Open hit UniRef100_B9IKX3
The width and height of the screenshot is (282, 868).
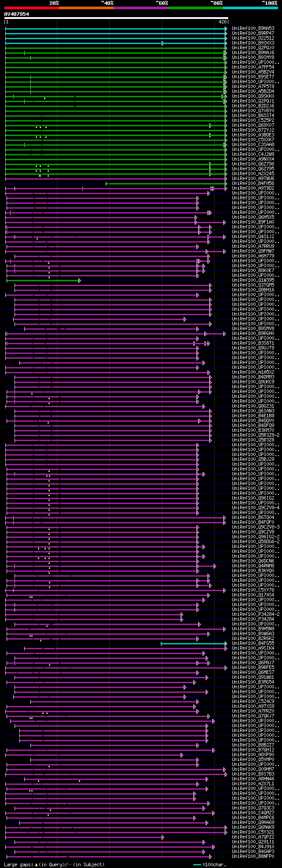253,43
